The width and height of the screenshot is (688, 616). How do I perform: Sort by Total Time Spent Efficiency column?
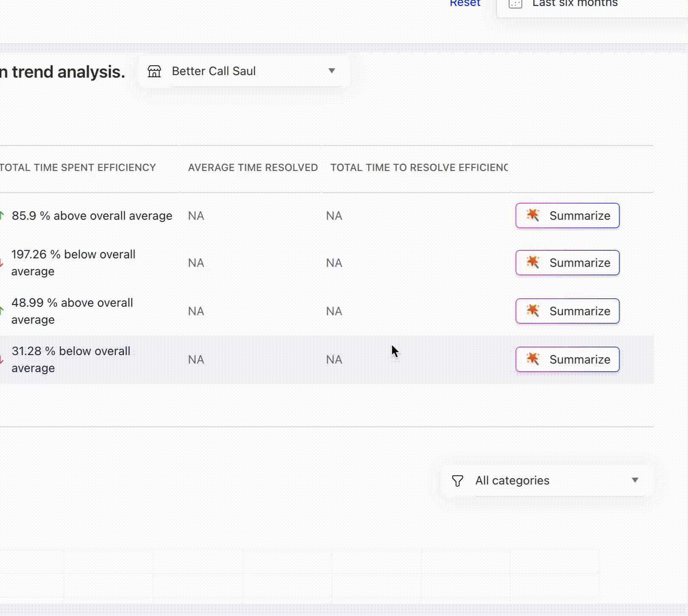click(78, 168)
